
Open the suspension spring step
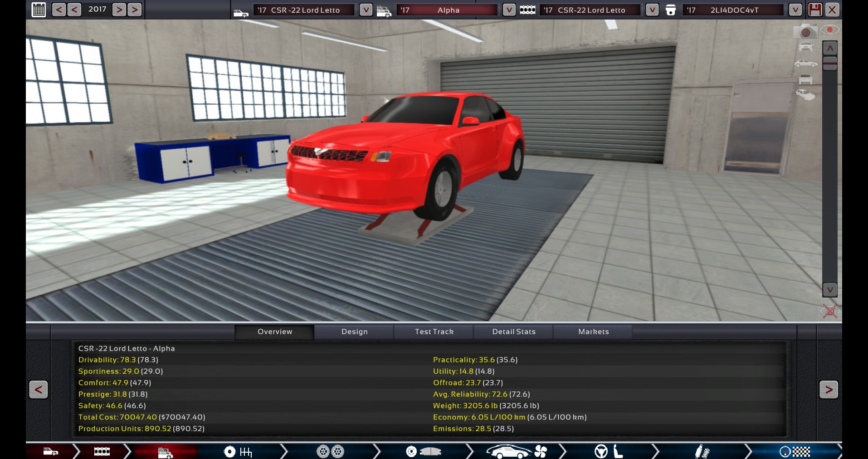click(702, 451)
